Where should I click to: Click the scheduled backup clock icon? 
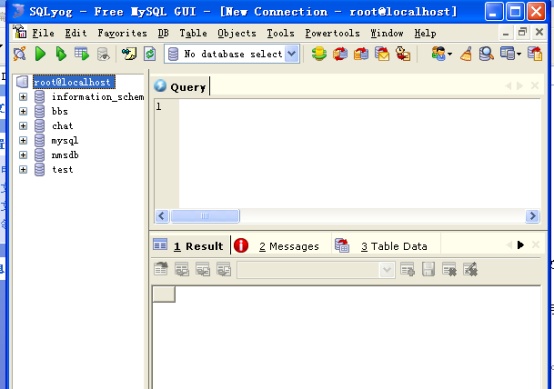[403, 54]
